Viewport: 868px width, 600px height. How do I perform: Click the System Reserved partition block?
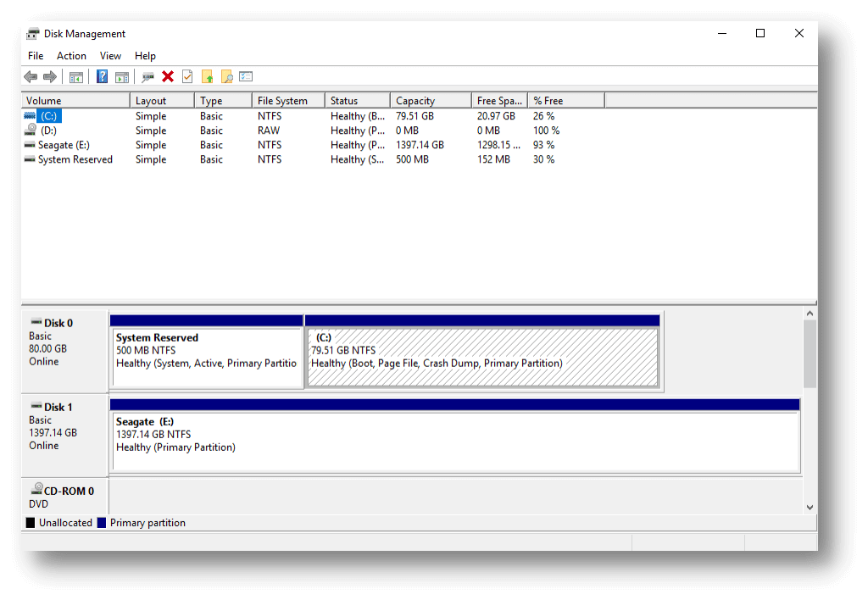(207, 352)
